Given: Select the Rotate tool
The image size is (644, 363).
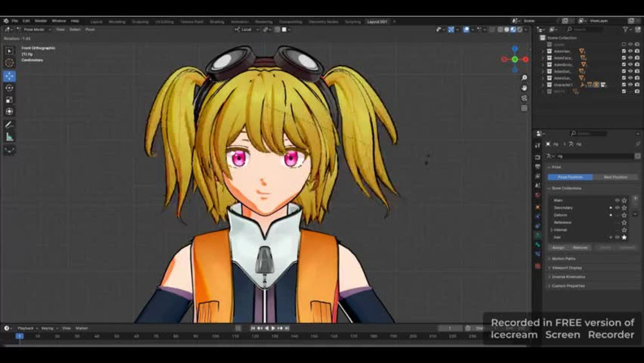Looking at the screenshot, I should [x=9, y=88].
